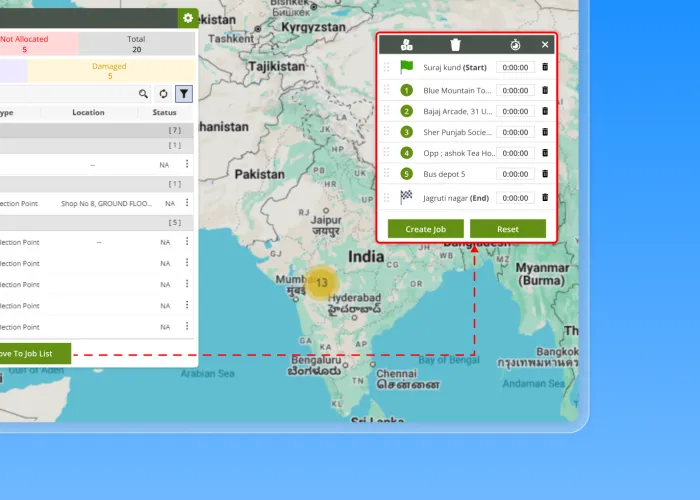Remove the Jagruti nagar end stop
Image resolution: width=700 pixels, height=500 pixels.
pyautogui.click(x=545, y=198)
